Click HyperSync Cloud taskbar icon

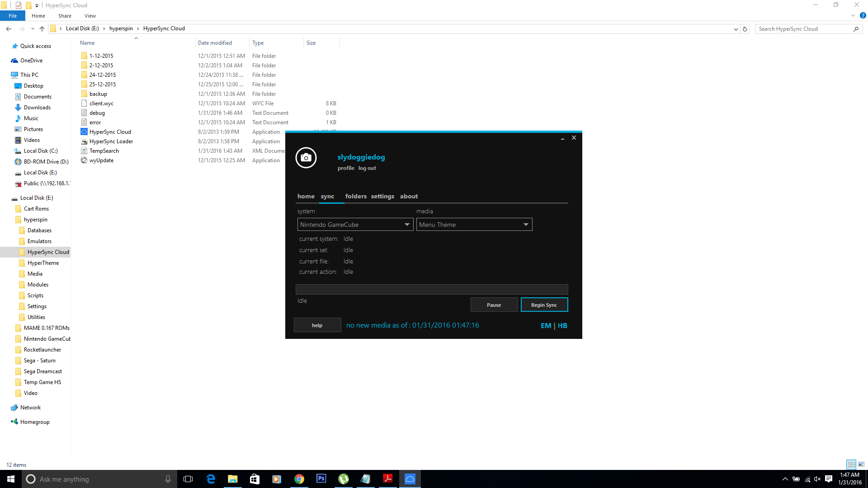pyautogui.click(x=410, y=479)
